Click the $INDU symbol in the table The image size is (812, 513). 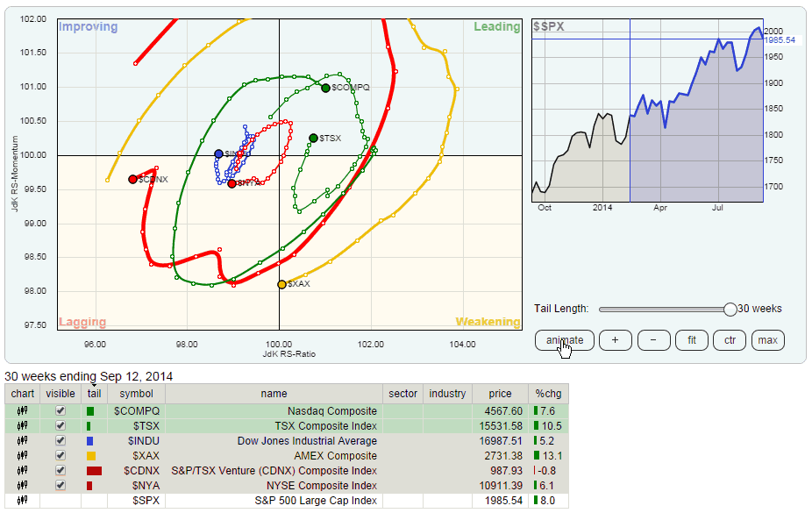(144, 441)
